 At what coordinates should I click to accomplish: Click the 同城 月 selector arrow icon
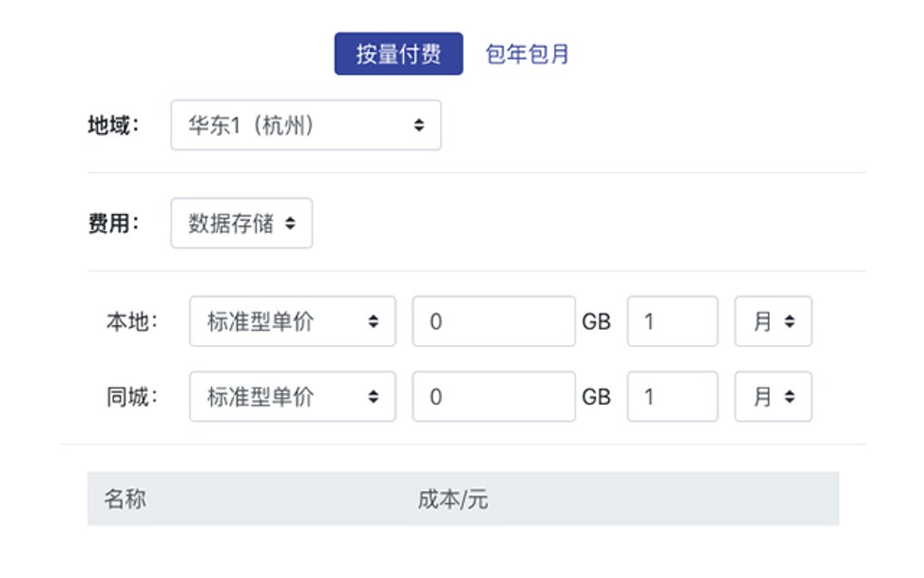[792, 396]
